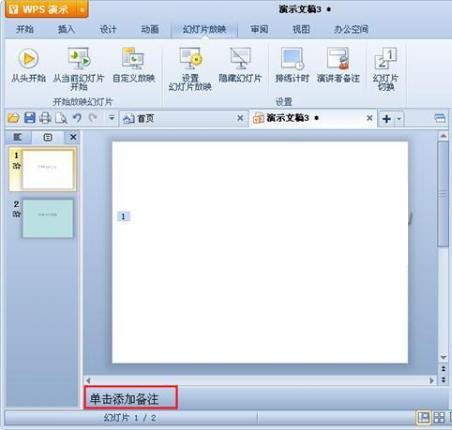Open dropdown arrow beside new tab plus
Screen dimensions: 452x430
tap(399, 119)
